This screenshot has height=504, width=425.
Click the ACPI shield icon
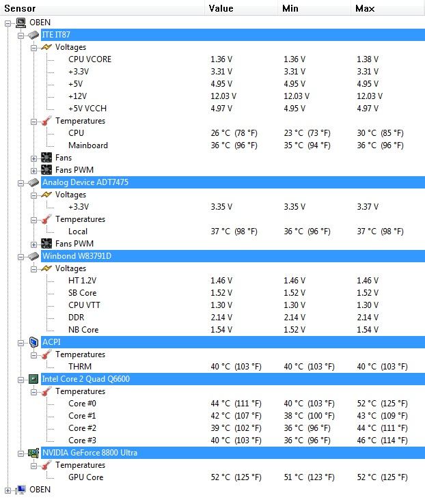click(33, 342)
